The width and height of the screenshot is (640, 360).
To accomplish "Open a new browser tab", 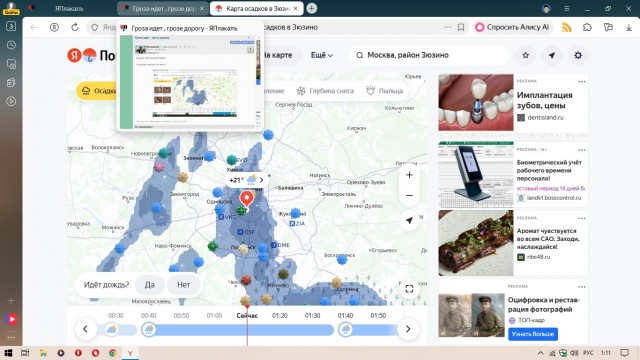I will click(311, 8).
